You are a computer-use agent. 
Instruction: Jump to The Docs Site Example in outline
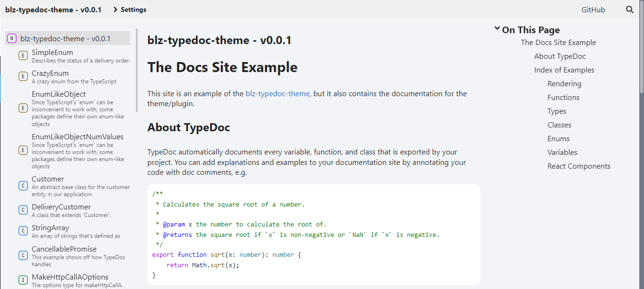tap(558, 42)
